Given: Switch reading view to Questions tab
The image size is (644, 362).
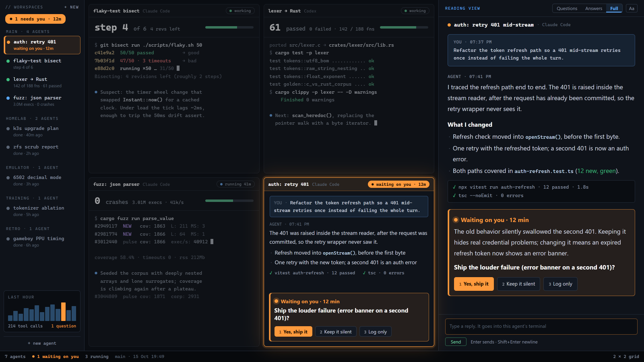Looking at the screenshot, I should point(567,8).
